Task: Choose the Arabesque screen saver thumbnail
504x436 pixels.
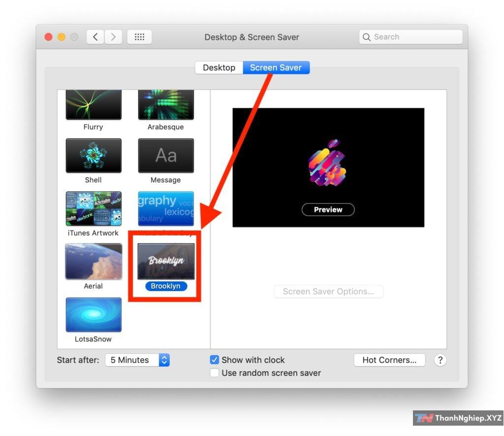Action: point(166,105)
